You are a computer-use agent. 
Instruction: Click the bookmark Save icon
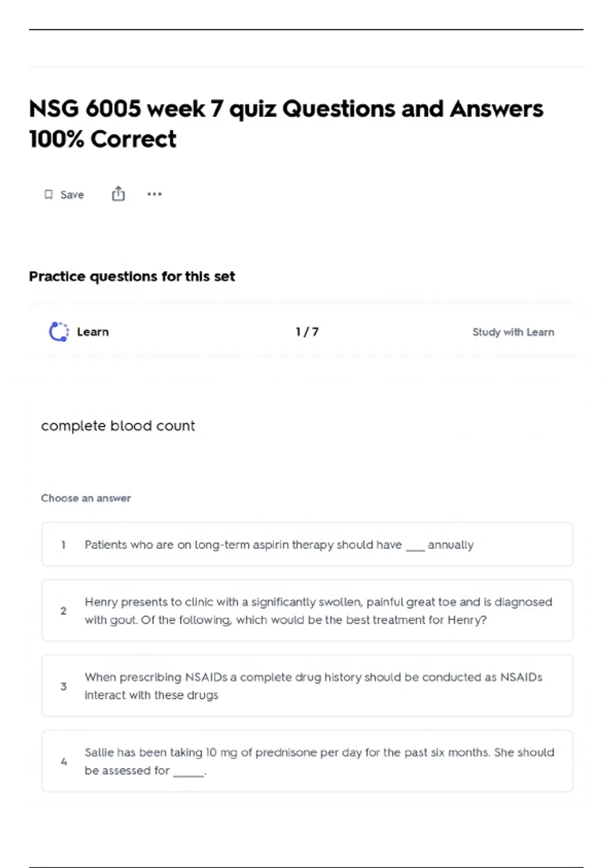coord(49,195)
